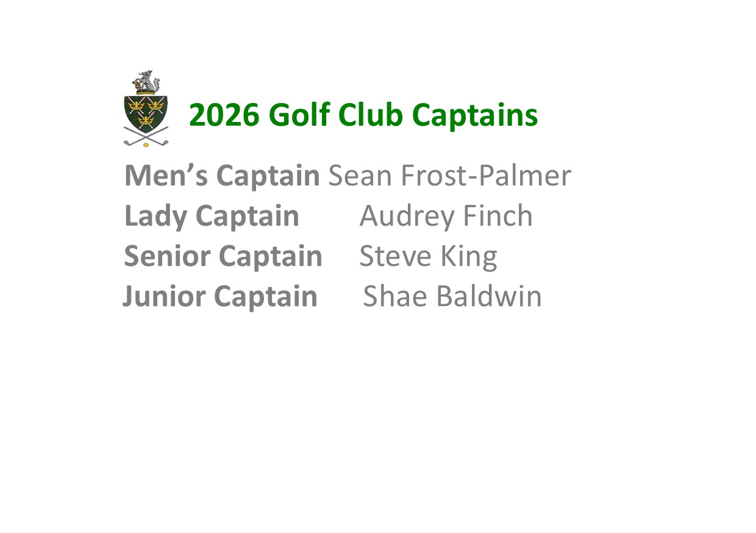This screenshot has height=533, width=756.
Task: Click the word Captains in the green heading
Action: click(x=475, y=115)
